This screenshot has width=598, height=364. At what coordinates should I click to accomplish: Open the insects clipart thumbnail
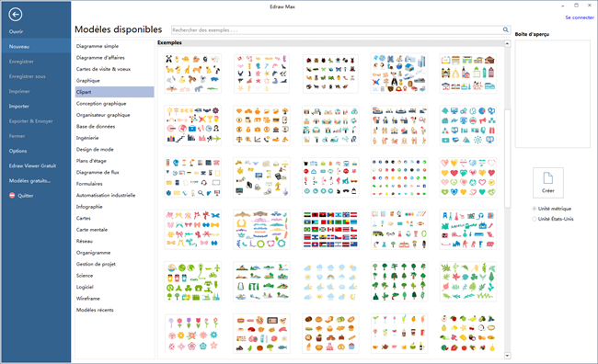330,74
